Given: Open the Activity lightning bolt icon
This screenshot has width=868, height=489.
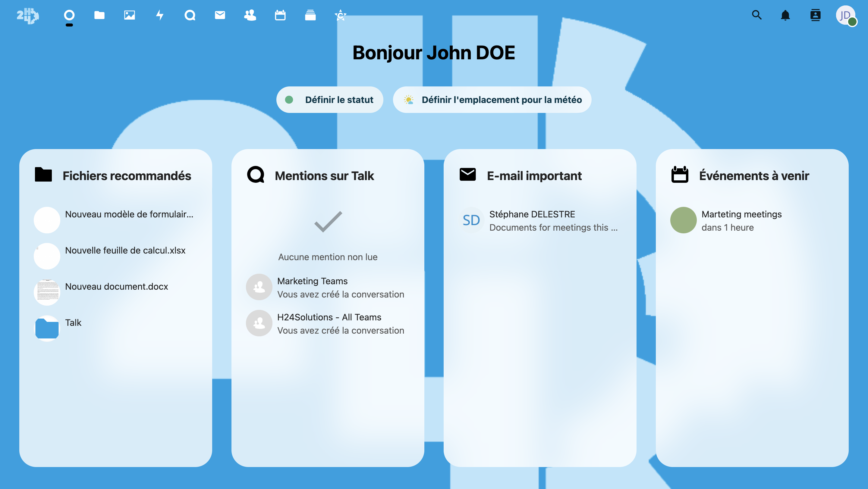Looking at the screenshot, I should pos(160,15).
